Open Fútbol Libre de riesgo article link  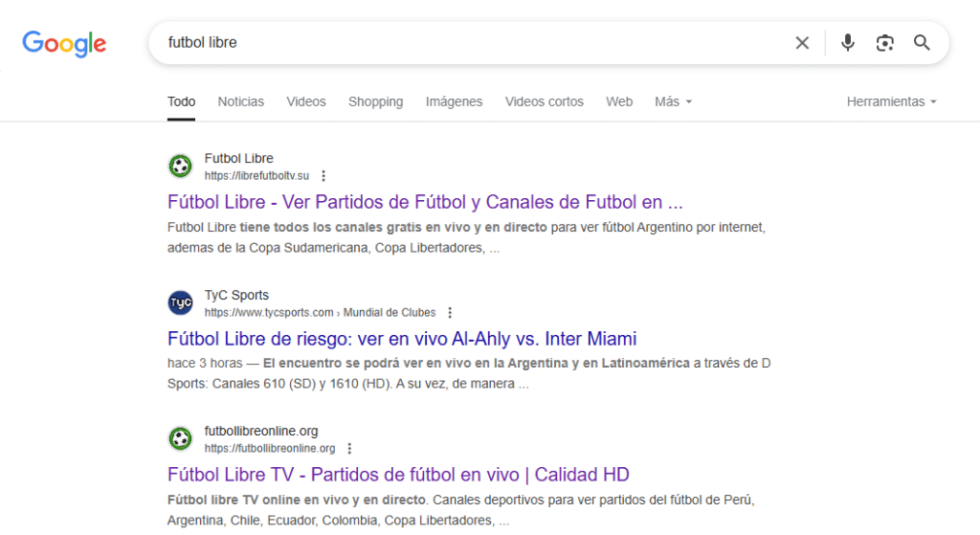click(x=402, y=339)
